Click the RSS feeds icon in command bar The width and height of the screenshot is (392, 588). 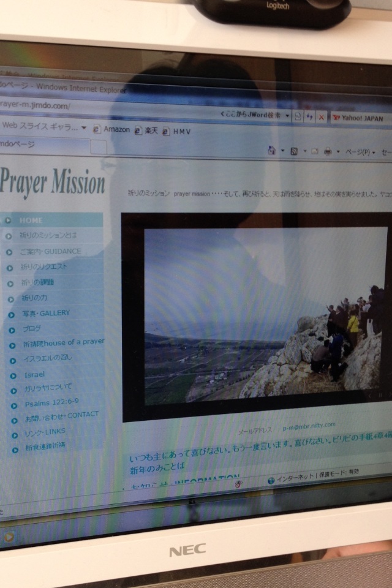click(295, 151)
